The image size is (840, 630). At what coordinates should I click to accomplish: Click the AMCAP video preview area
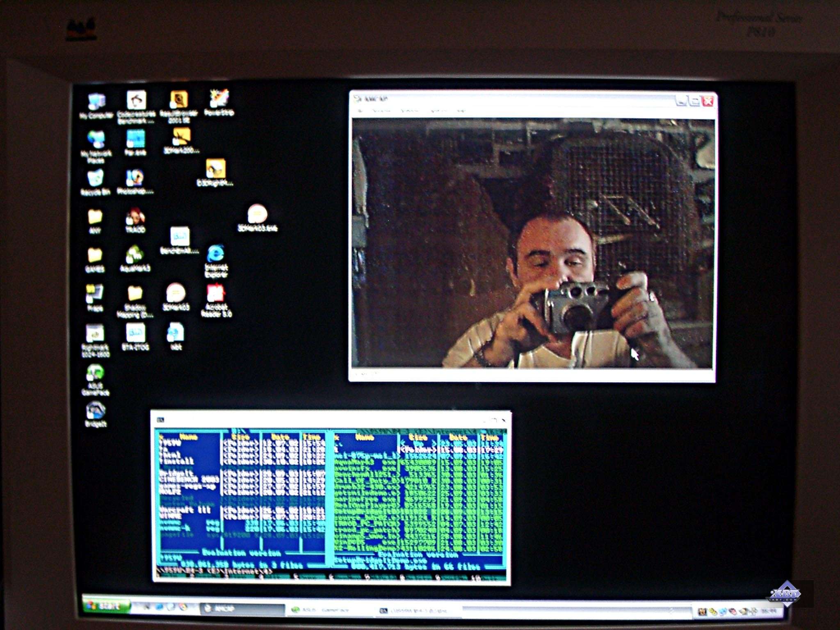coord(533,243)
